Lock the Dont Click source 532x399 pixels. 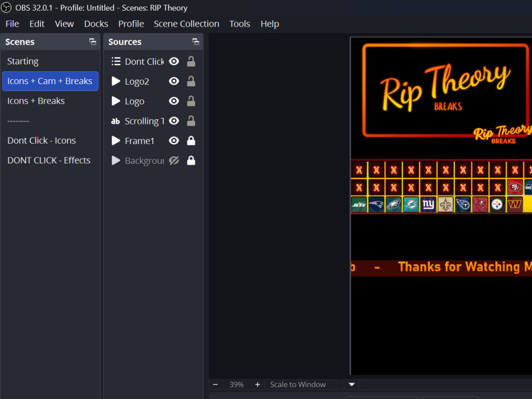pos(191,61)
